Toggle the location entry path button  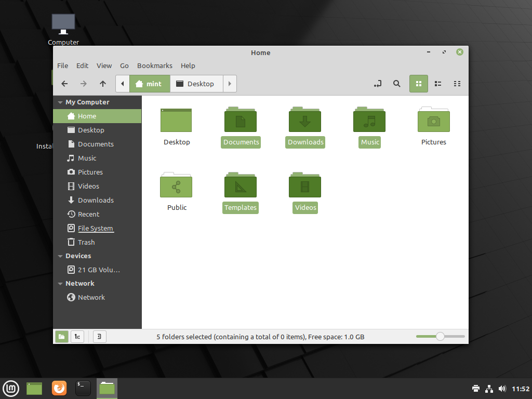tap(378, 84)
